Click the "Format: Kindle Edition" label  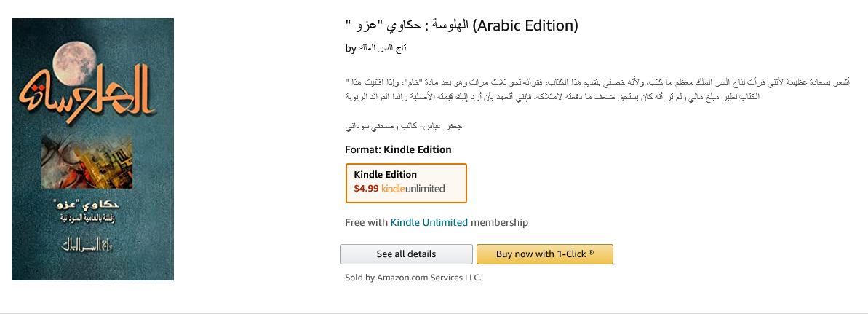[398, 149]
